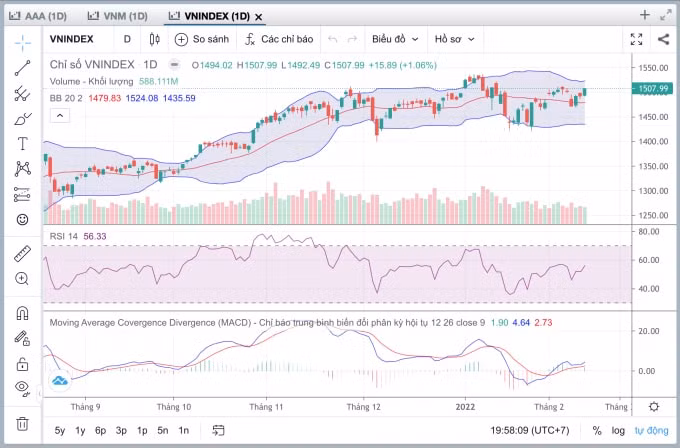The width and height of the screenshot is (680, 448).
Task: Click the cloud save icon on chart
Action: click(60, 381)
